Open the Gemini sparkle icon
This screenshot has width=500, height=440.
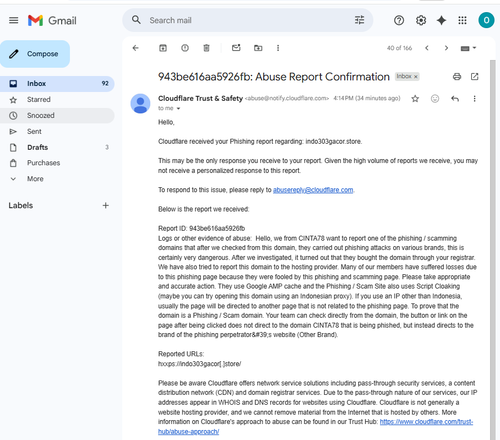coord(441,20)
